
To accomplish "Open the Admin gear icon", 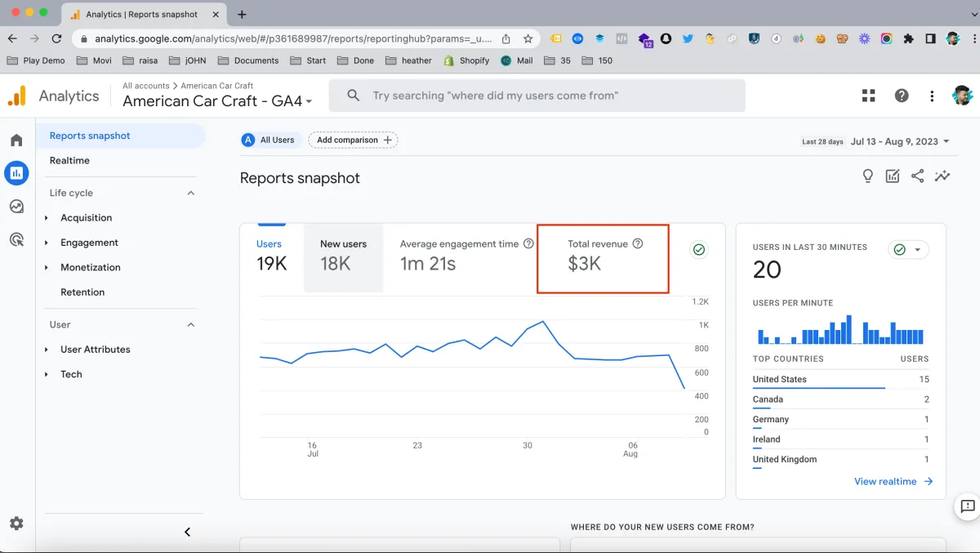I will coord(16,524).
